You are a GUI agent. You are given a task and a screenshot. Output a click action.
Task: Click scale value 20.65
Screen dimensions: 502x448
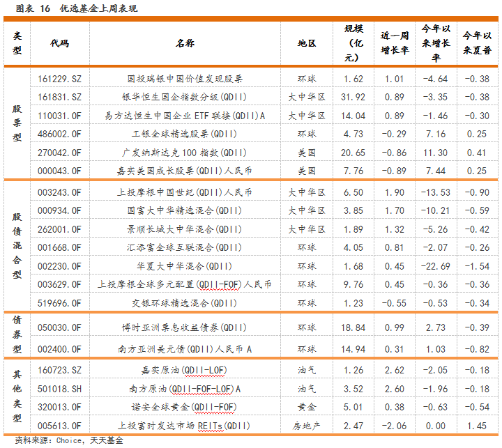[353, 153]
